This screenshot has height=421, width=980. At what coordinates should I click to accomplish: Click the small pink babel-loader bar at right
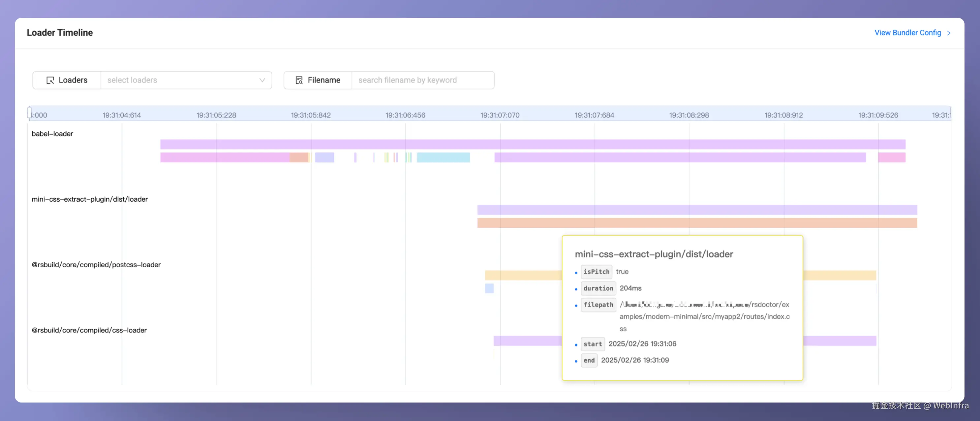click(x=891, y=158)
